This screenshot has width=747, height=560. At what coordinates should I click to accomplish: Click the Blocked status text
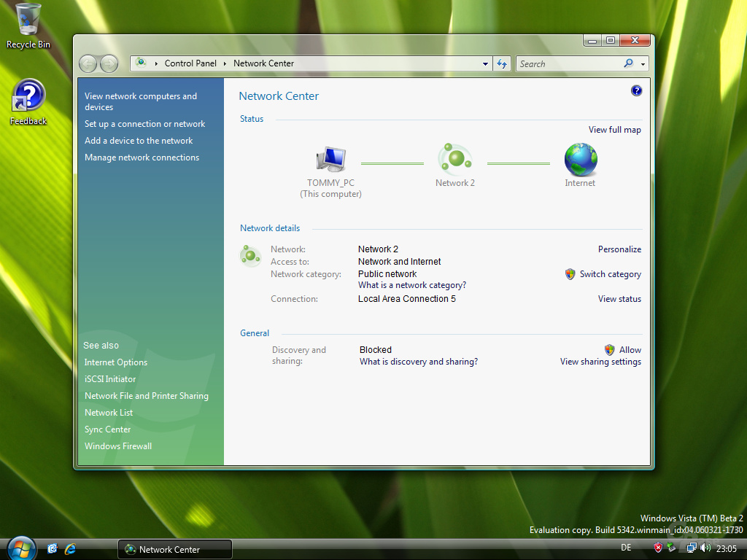coord(376,350)
